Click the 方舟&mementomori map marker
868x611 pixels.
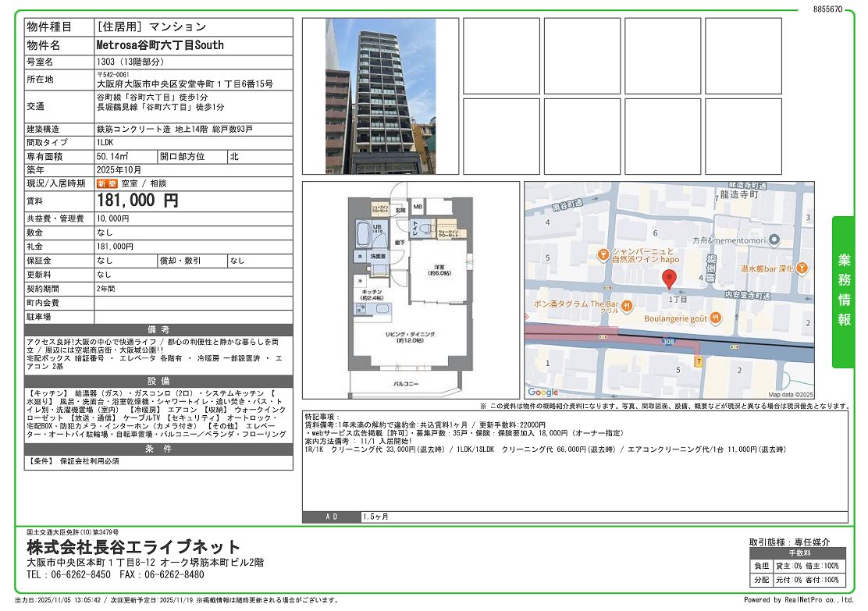tap(773, 241)
